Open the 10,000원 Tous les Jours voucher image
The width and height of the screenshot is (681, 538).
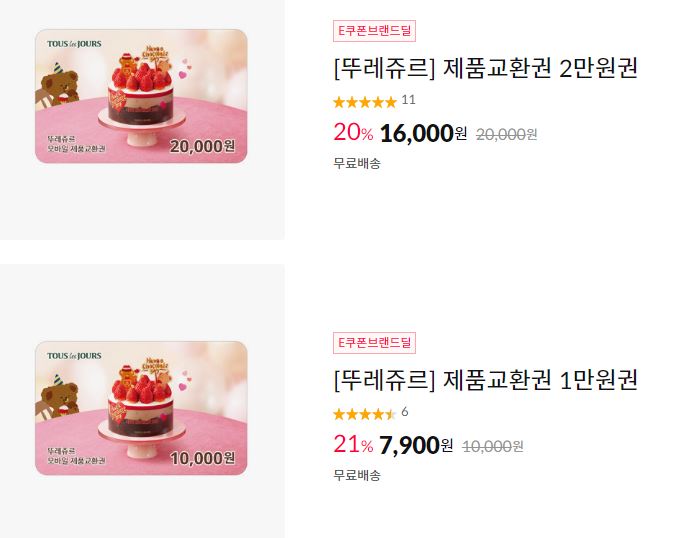pyautogui.click(x=141, y=408)
